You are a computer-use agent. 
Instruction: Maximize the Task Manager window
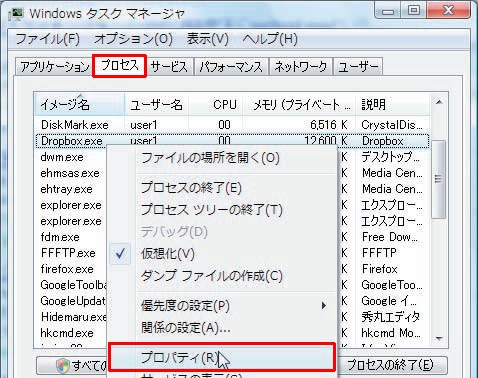coord(414,11)
